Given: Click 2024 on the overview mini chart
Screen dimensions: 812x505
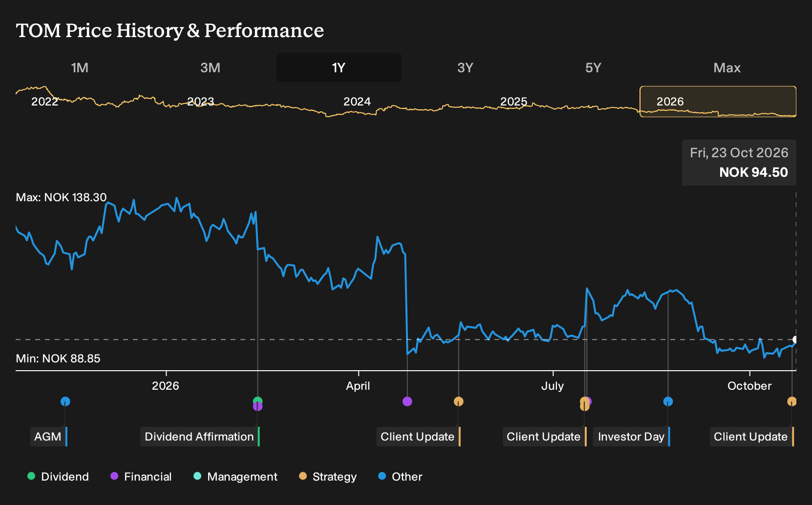Looking at the screenshot, I should click(357, 102).
